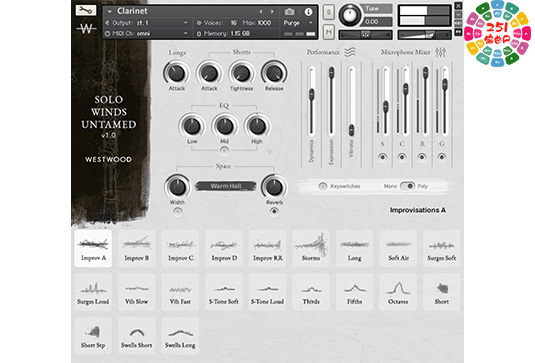Select the S-Tone Soft articulation
Screen dimensions: 535x363
point(224,292)
